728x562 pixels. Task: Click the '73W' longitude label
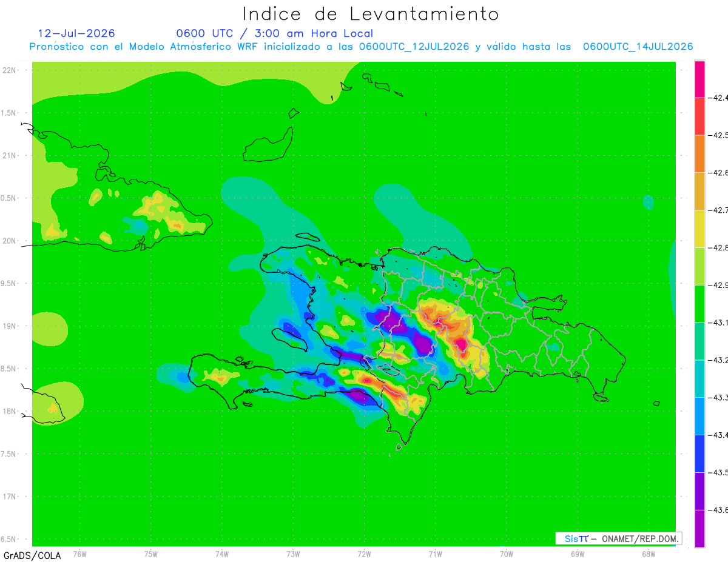tap(293, 554)
